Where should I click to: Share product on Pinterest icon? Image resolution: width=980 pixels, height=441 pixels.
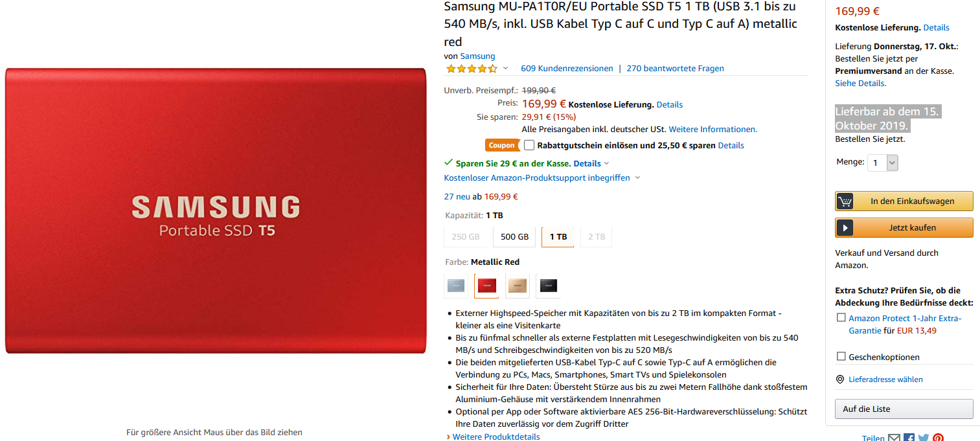pos(937,438)
